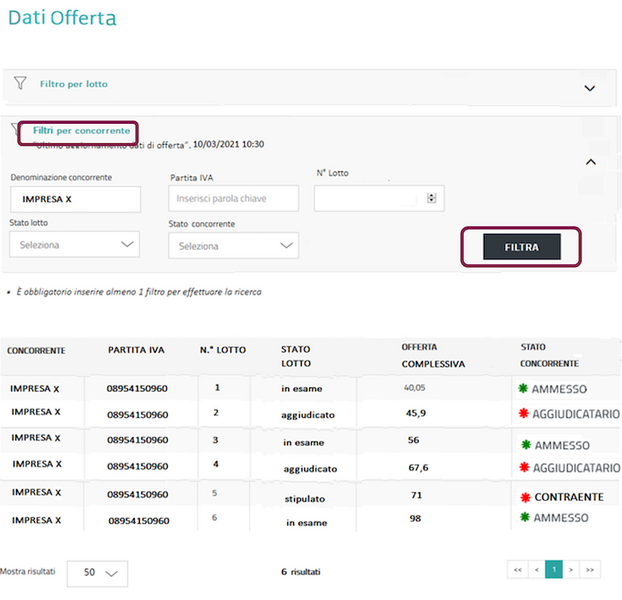Click green status icon for lot 6 AMMESSO

point(523,518)
